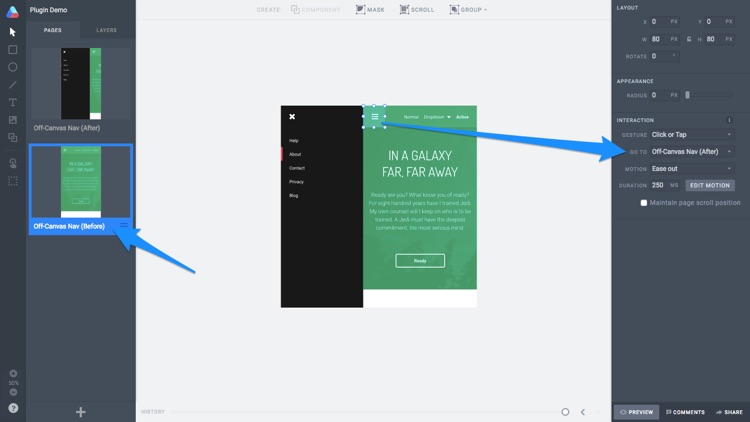Click the Active nav link on canvas
750x422 pixels.
[462, 117]
